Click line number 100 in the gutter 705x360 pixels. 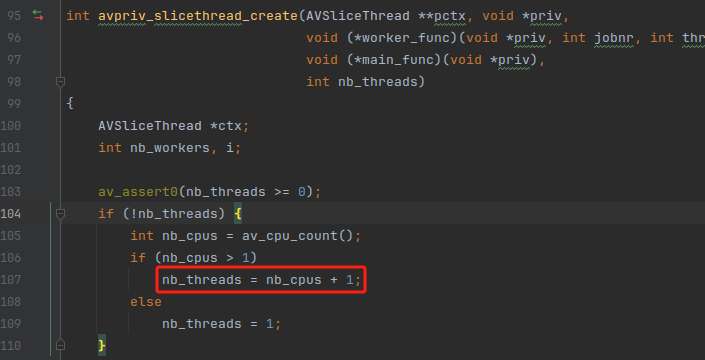(x=11, y=126)
